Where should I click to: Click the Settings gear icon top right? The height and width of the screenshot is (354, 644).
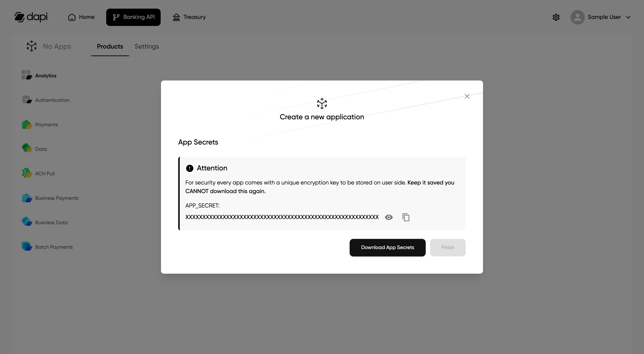(556, 17)
